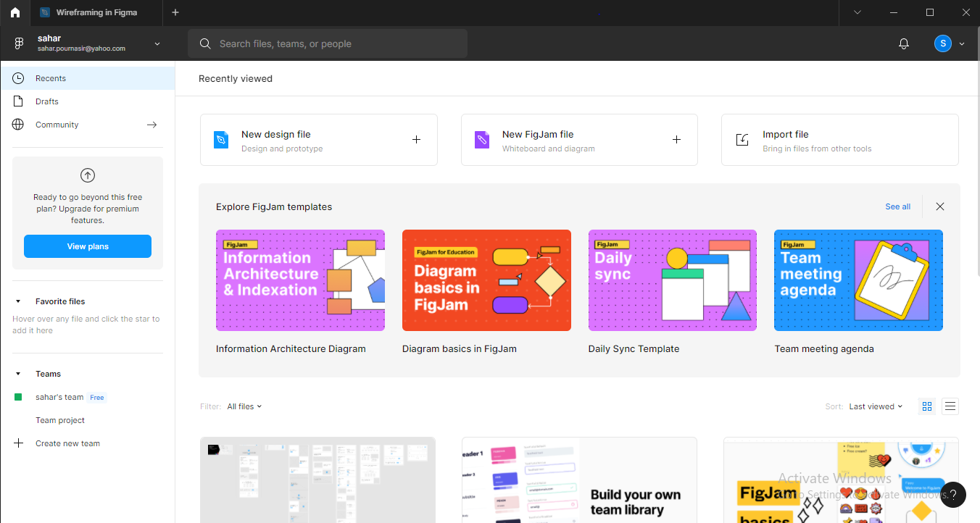Expand the sahar account switcher

click(x=157, y=44)
